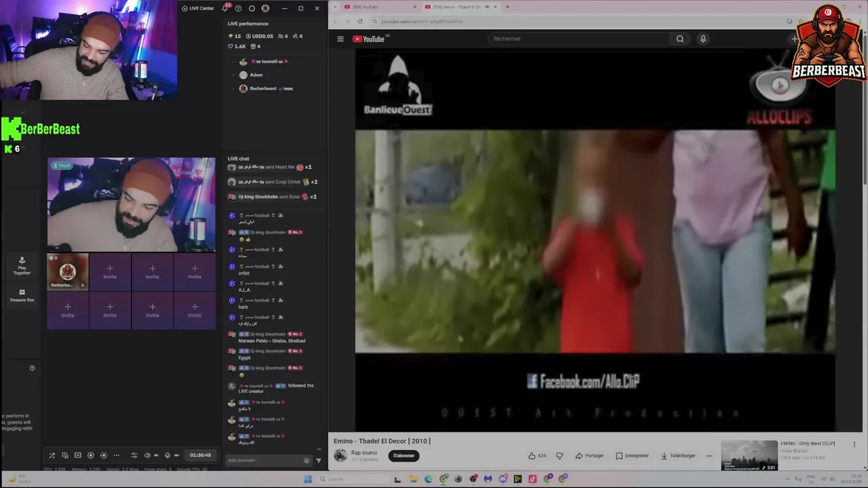
Task: Click the help info circle in left panel
Action: (x=32, y=368)
